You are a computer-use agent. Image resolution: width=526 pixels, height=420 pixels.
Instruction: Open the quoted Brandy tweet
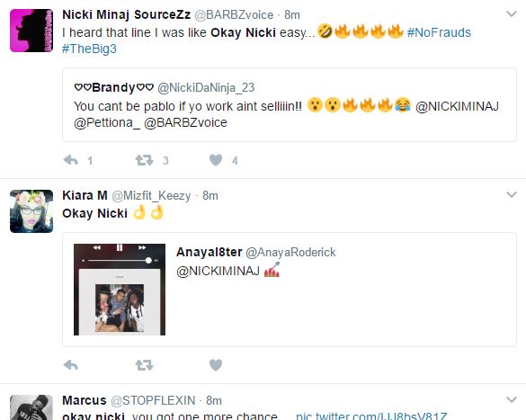pos(290,104)
